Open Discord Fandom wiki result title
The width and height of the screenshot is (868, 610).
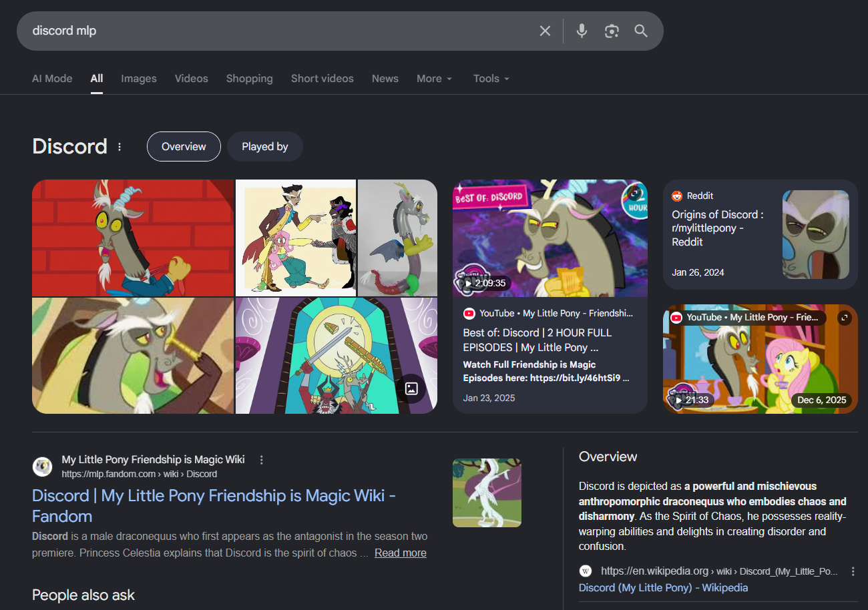pyautogui.click(x=214, y=505)
